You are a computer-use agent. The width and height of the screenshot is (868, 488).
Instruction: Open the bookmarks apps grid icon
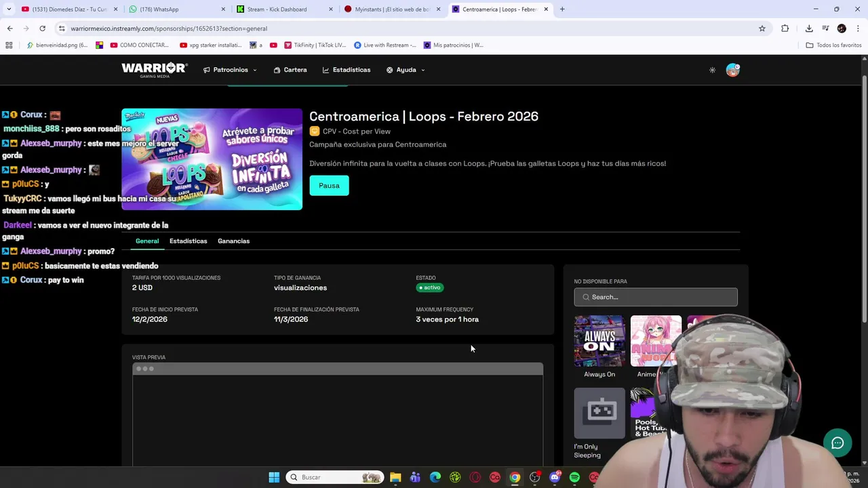[9, 45]
